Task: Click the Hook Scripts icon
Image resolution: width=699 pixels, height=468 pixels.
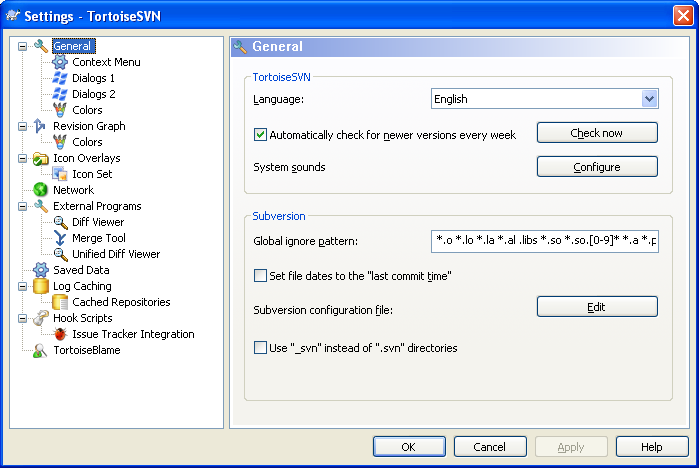Action: coord(41,318)
